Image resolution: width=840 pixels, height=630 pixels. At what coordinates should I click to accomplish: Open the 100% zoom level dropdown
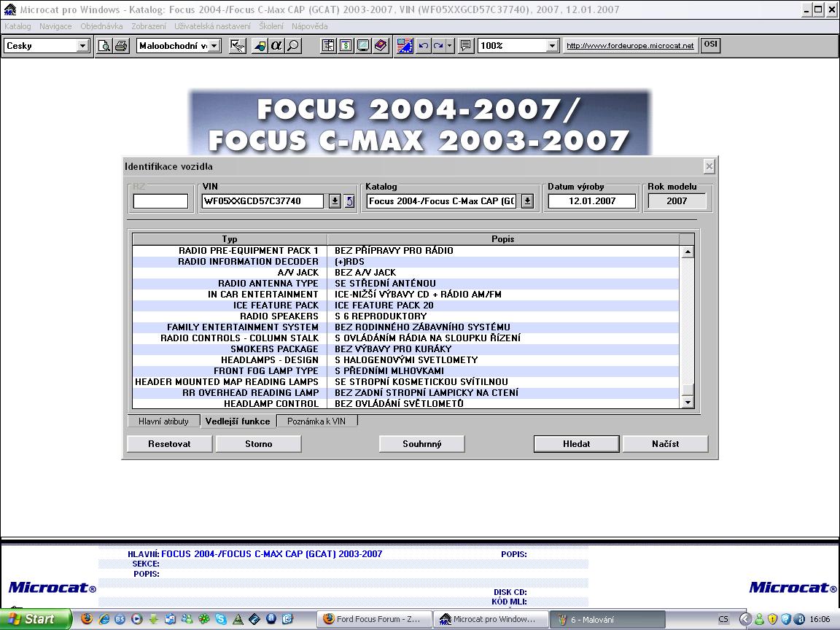(552, 46)
